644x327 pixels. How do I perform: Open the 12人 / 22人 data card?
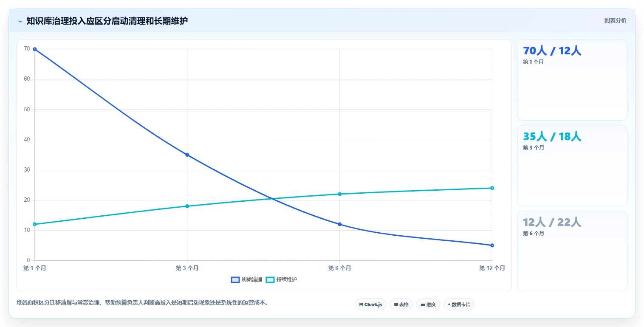tap(572, 251)
